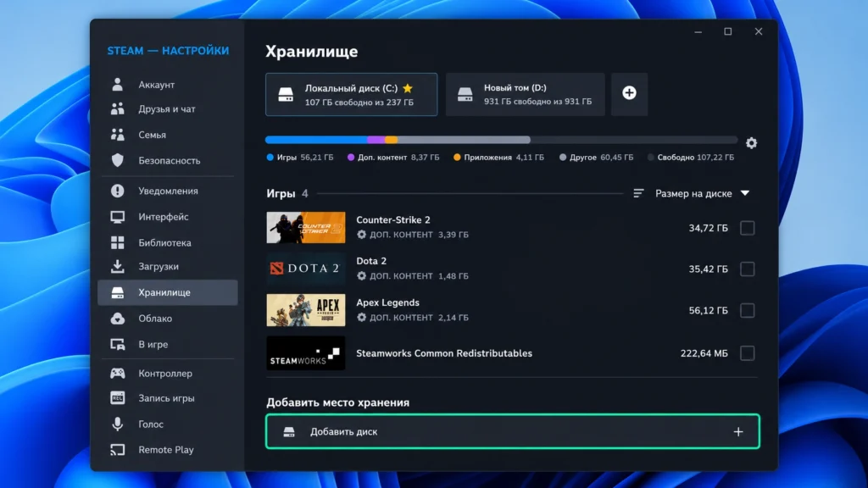Click the Counter-Strike 2 title
868x488 pixels.
[393, 219]
